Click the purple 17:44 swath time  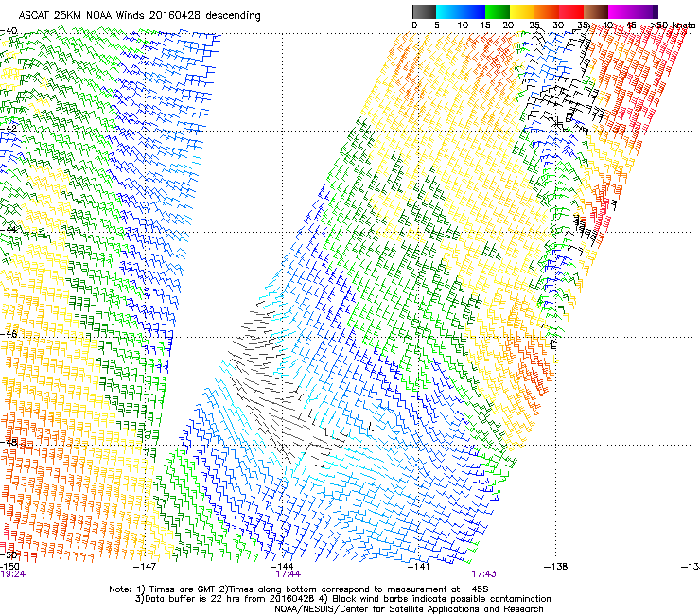click(288, 574)
